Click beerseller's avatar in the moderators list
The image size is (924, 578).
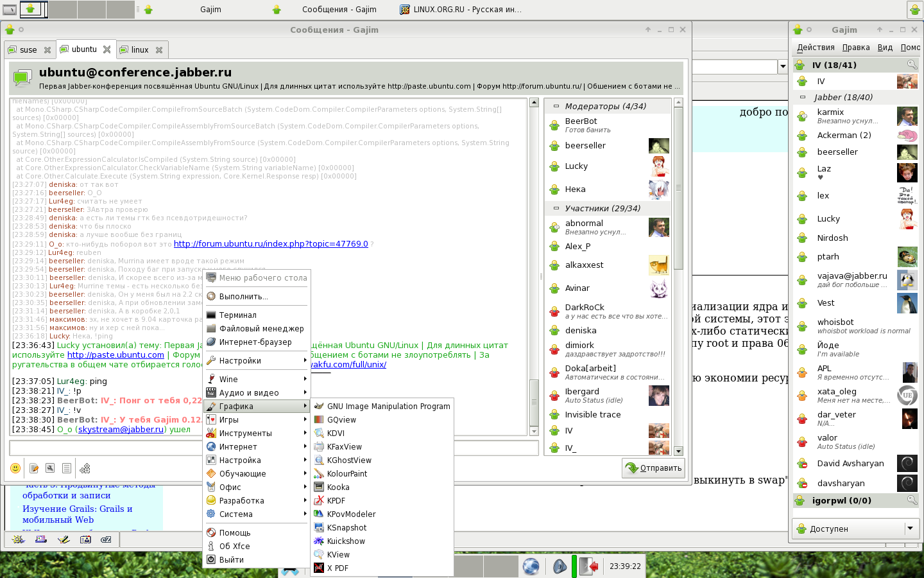point(658,146)
